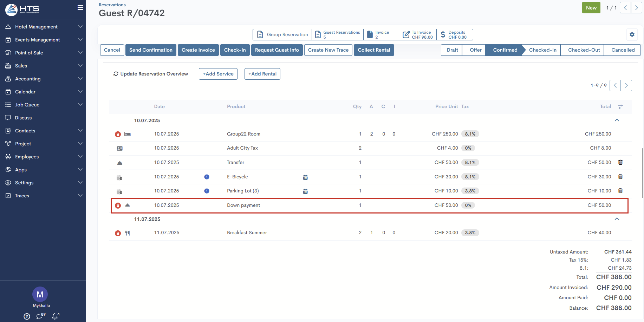Go to next page of reservation lines
This screenshot has height=322, width=644.
click(x=626, y=85)
